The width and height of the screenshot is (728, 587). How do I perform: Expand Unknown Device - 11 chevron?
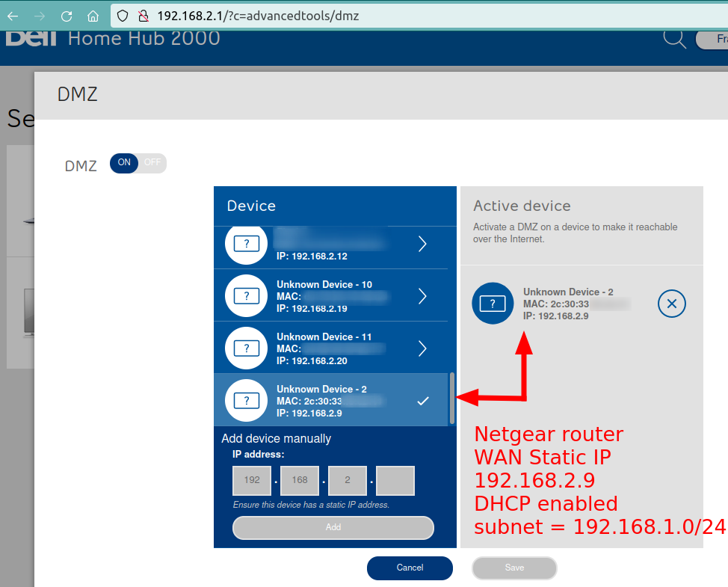coord(422,348)
